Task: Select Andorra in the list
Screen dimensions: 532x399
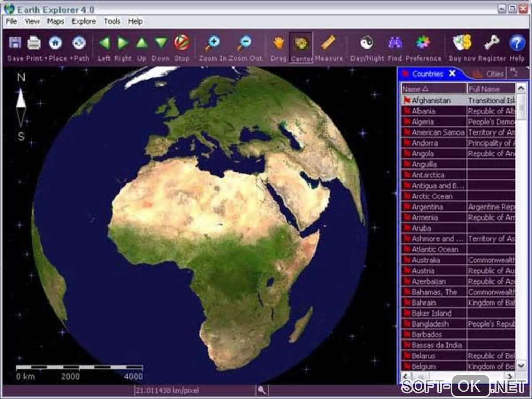Action: point(458,143)
